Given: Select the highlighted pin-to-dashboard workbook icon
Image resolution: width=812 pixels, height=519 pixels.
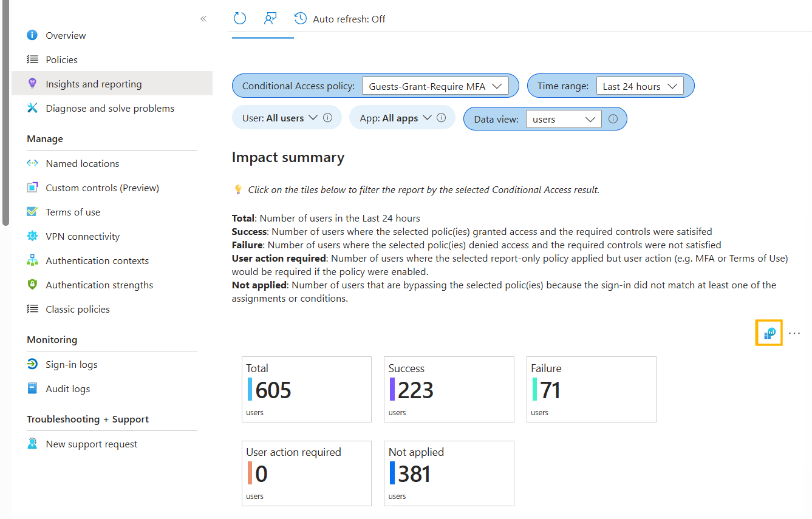Looking at the screenshot, I should point(769,332).
